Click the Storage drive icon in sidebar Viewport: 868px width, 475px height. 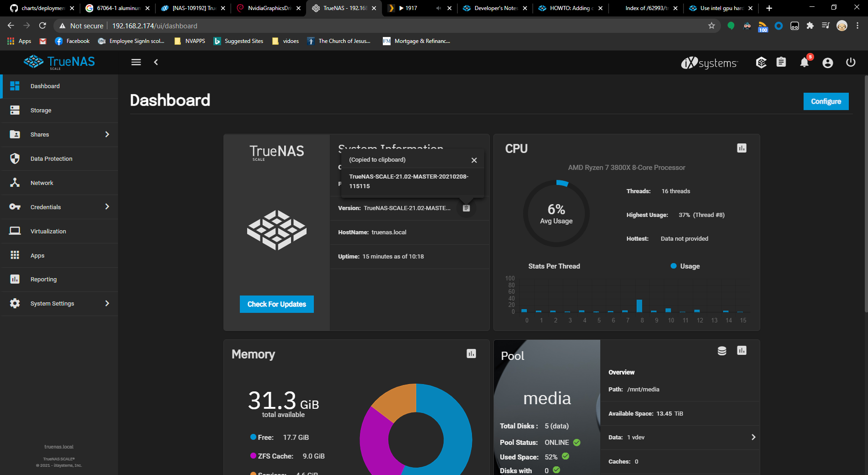(15, 111)
